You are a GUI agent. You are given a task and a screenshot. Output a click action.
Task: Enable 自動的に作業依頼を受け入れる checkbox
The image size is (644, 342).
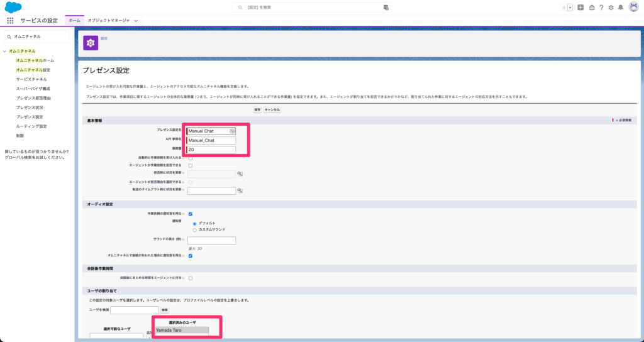click(x=191, y=157)
